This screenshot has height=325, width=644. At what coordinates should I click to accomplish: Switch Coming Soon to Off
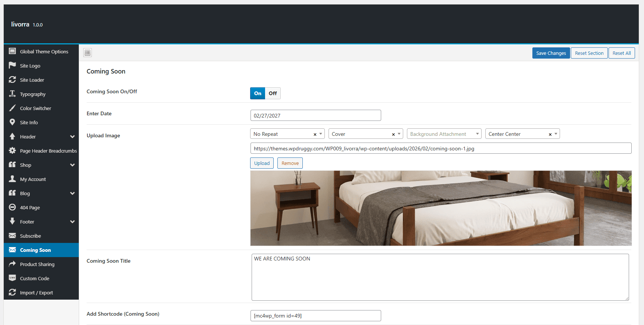(273, 93)
